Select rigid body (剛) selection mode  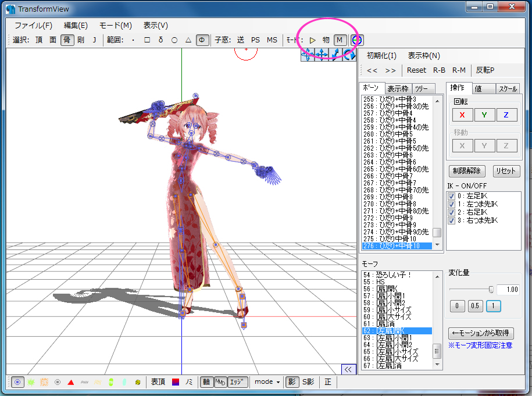coord(80,40)
